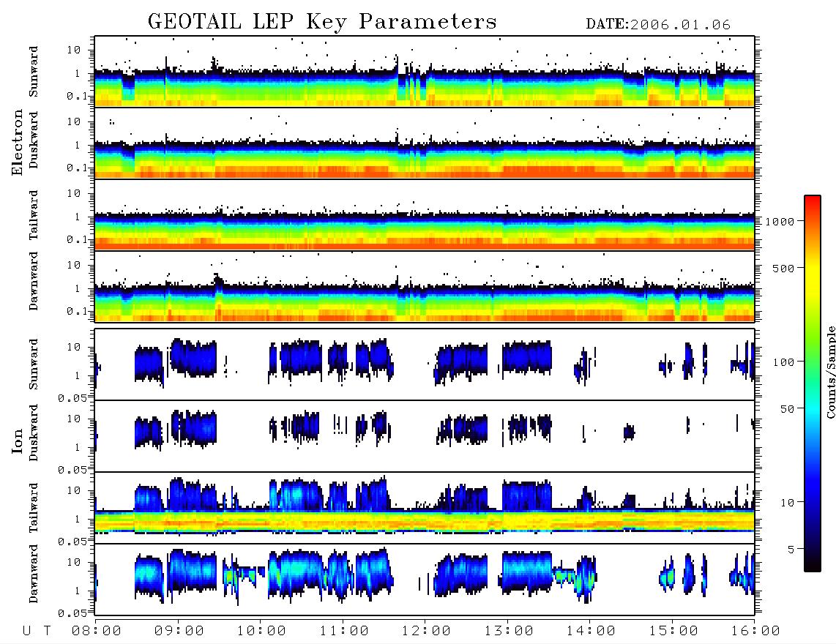Click the title 'GEOTAIL LEP Key Parameters'

(x=322, y=22)
